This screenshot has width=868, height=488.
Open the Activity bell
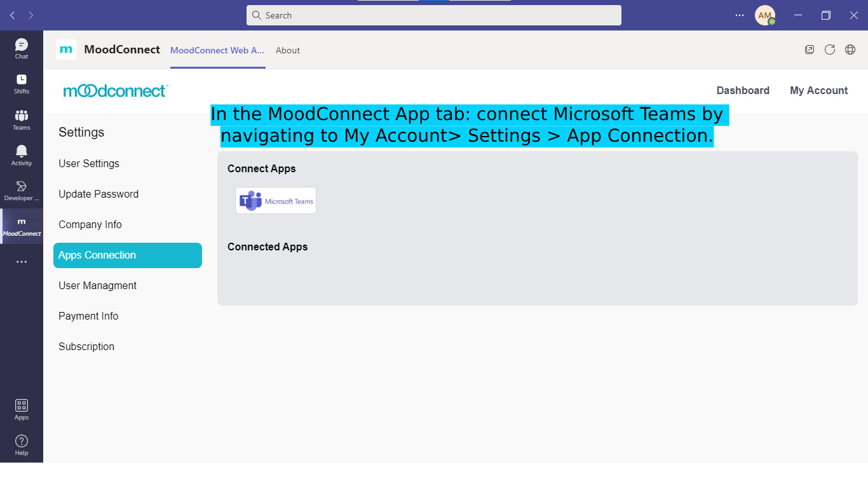[22, 155]
